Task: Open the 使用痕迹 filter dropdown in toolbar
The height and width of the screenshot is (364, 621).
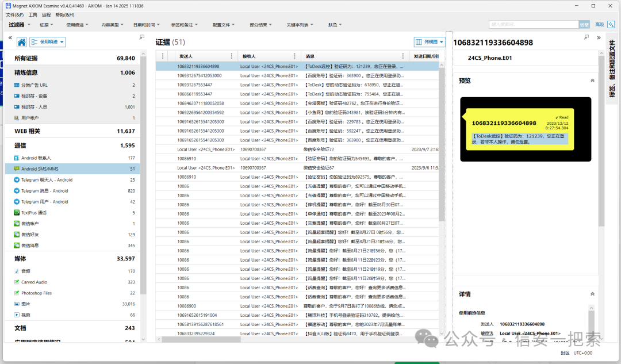Action: (77, 25)
